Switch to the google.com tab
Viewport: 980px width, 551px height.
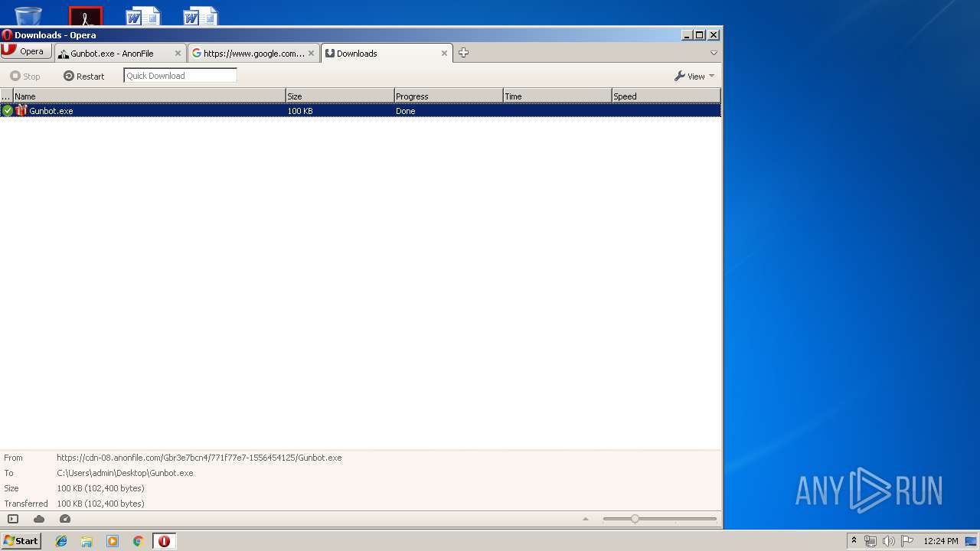(254, 54)
